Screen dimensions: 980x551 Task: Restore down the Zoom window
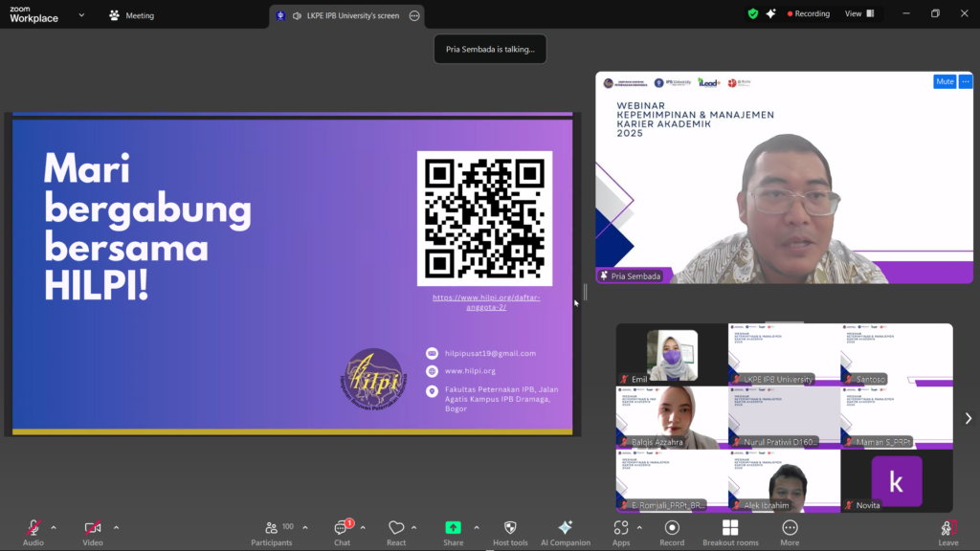point(936,13)
